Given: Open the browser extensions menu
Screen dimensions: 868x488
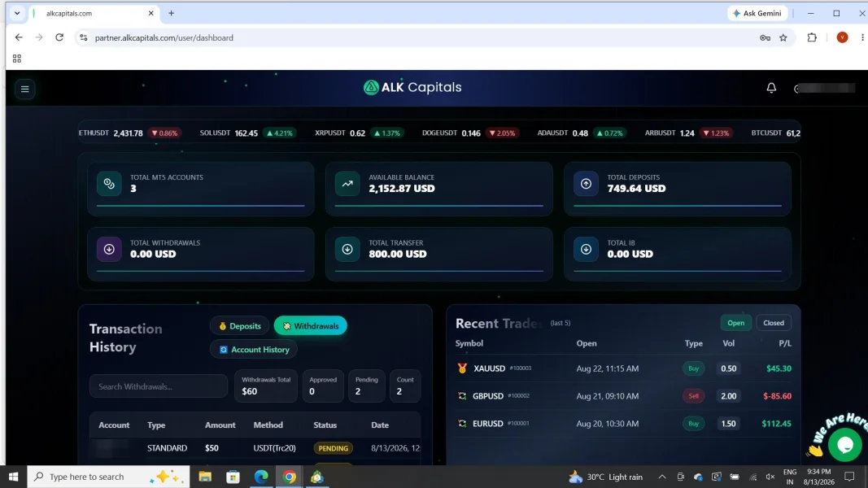Looking at the screenshot, I should pos(812,37).
